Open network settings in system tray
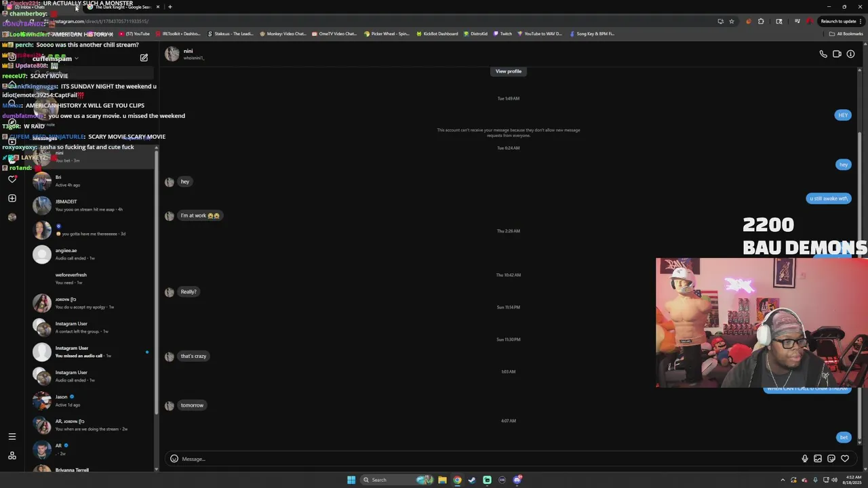 click(825, 480)
